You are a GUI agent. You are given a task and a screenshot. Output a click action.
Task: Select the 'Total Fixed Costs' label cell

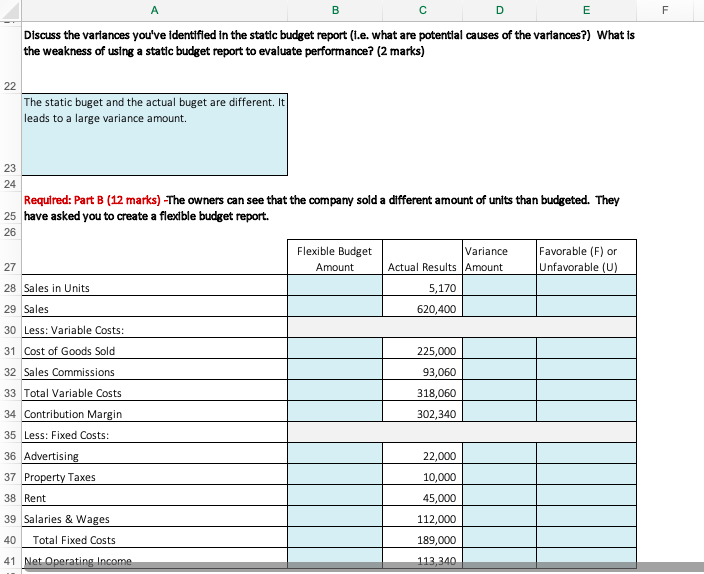click(154, 537)
